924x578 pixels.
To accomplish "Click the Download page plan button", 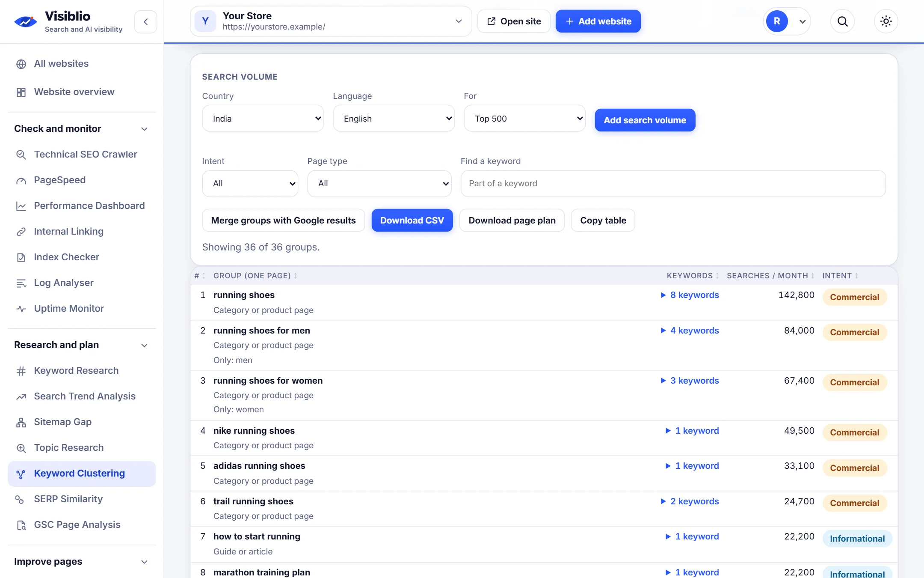I will coord(512,220).
